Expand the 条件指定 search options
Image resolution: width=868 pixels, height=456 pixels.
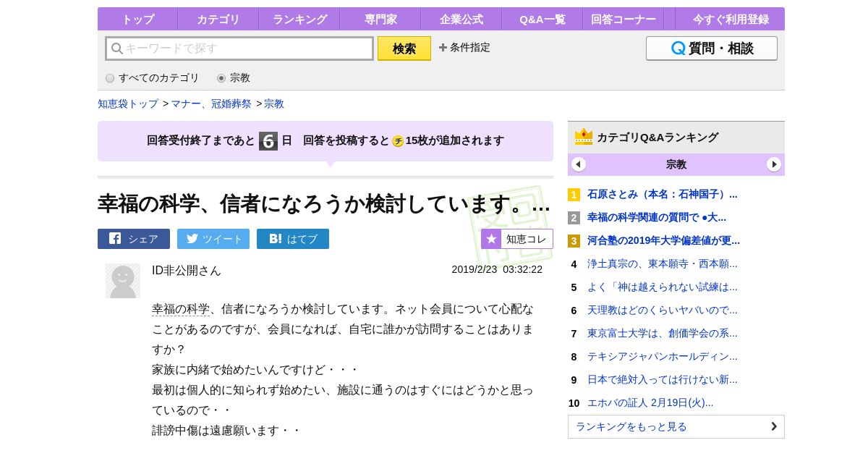pos(464,47)
